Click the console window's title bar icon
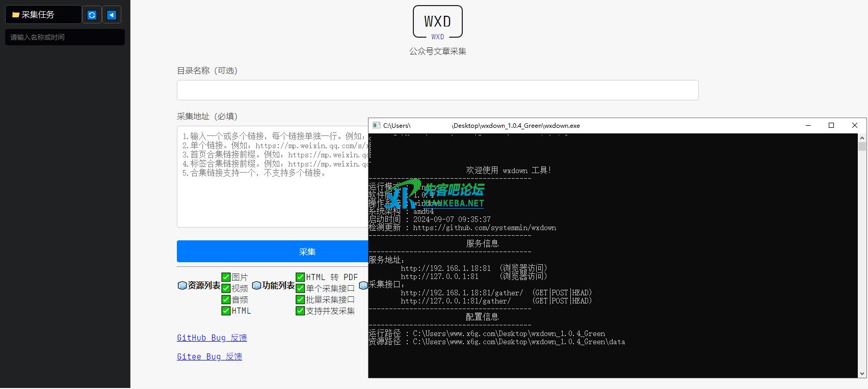 pos(376,125)
